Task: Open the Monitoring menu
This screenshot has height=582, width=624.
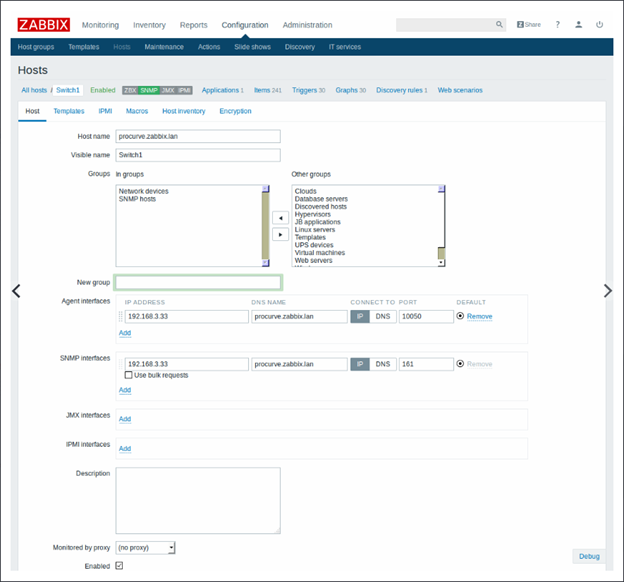Action: (100, 25)
